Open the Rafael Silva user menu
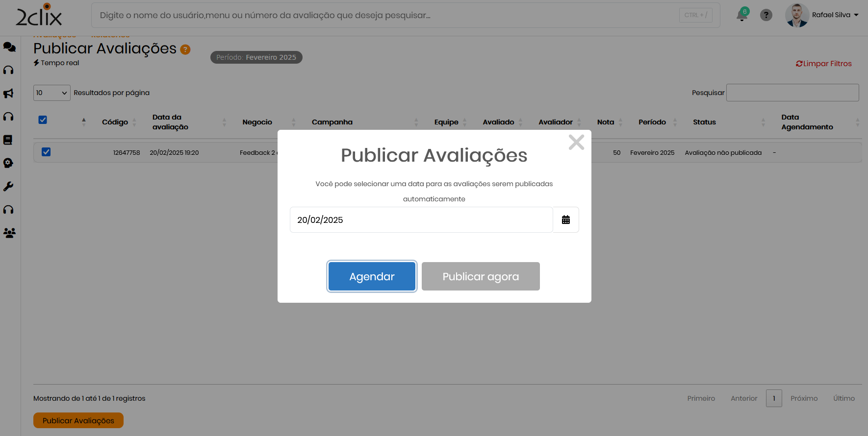 click(x=834, y=15)
